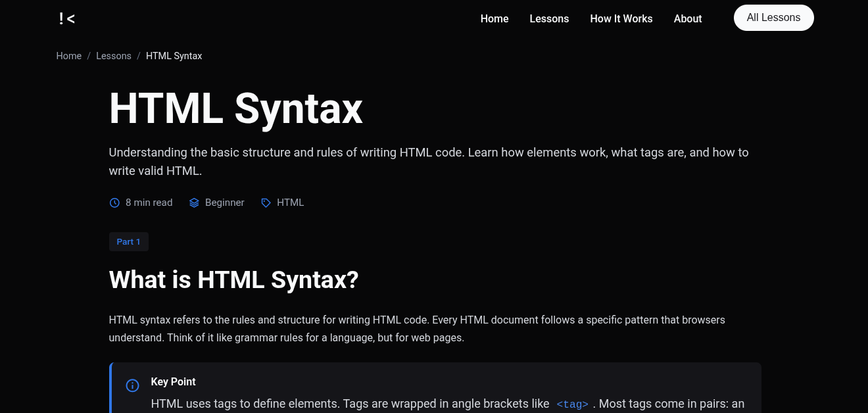Follow the Lessons breadcrumb link
Screen dimensions: 868x413
pos(114,56)
